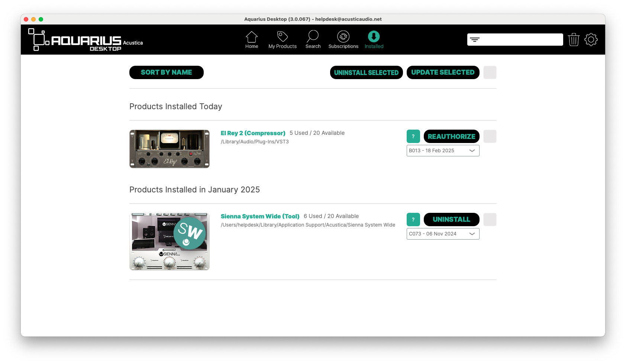Click help question mark for El Rey 2

click(413, 136)
